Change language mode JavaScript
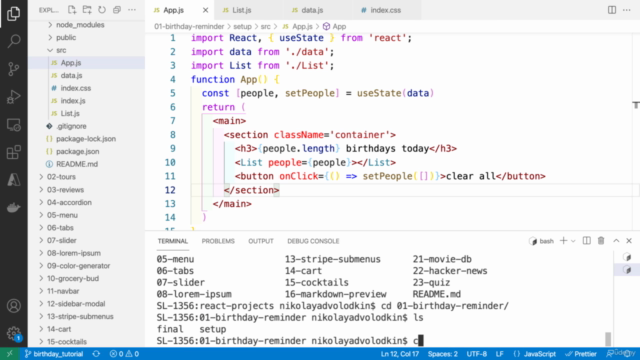The width and height of the screenshot is (640, 360). pyautogui.click(x=534, y=354)
